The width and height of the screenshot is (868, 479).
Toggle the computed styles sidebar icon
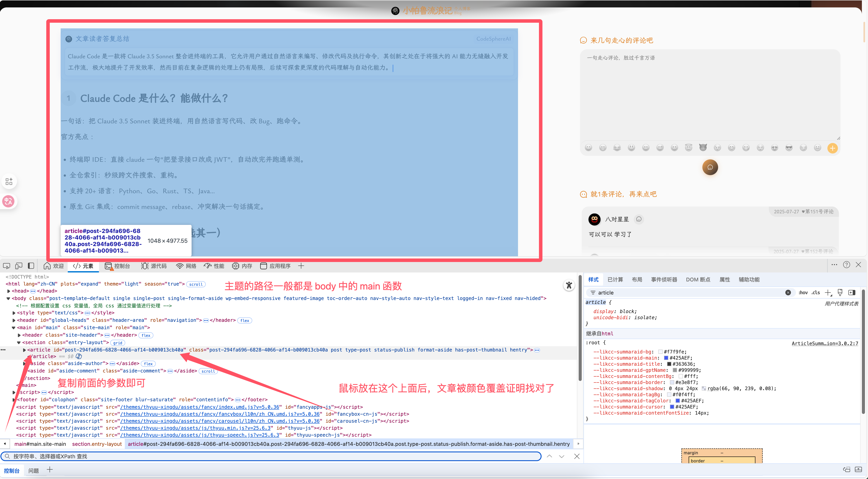coord(852,293)
